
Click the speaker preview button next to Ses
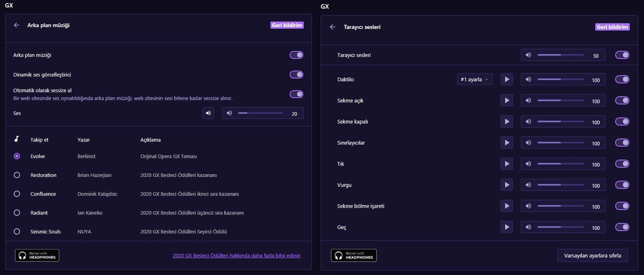(x=208, y=113)
